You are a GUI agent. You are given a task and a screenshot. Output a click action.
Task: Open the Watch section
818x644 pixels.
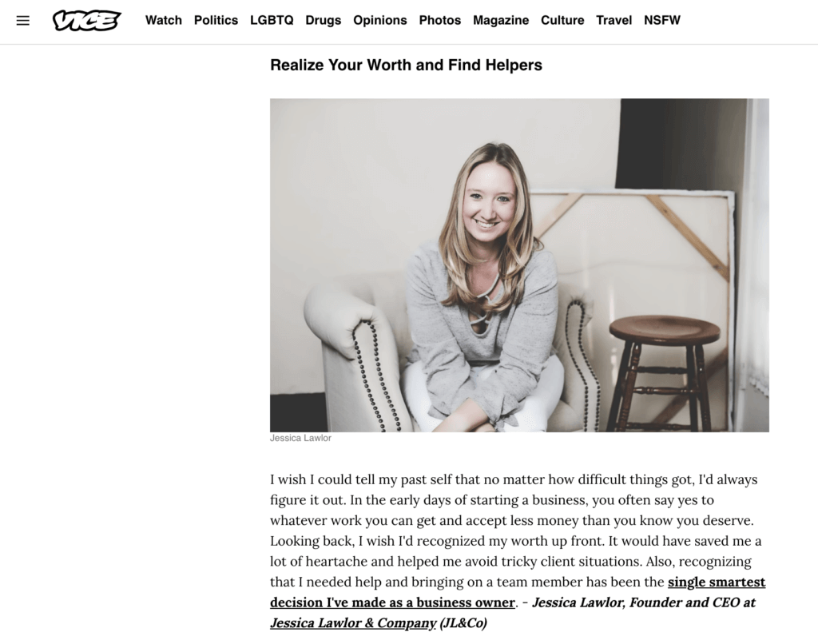(x=164, y=20)
